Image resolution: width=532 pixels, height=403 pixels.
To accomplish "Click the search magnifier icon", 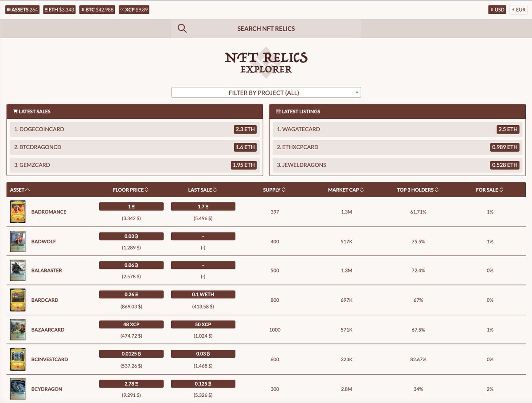I will pos(182,28).
